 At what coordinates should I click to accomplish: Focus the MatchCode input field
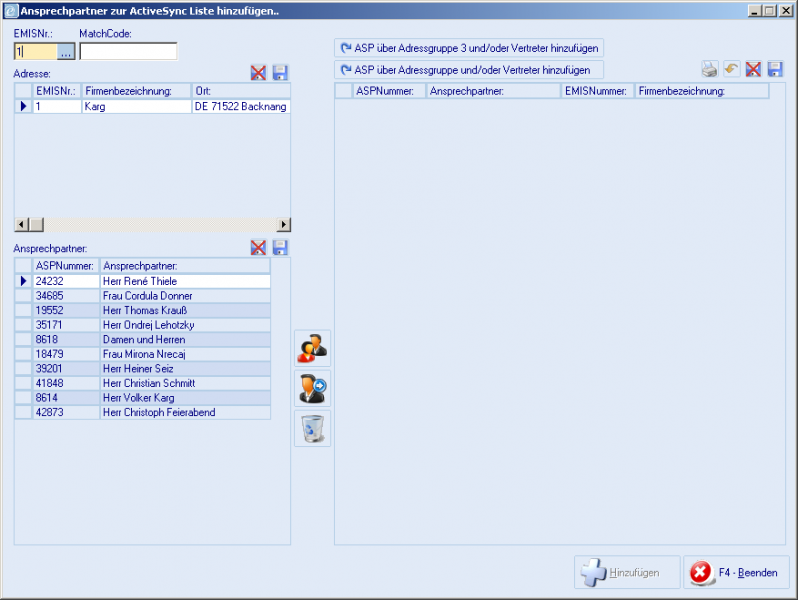(128, 51)
